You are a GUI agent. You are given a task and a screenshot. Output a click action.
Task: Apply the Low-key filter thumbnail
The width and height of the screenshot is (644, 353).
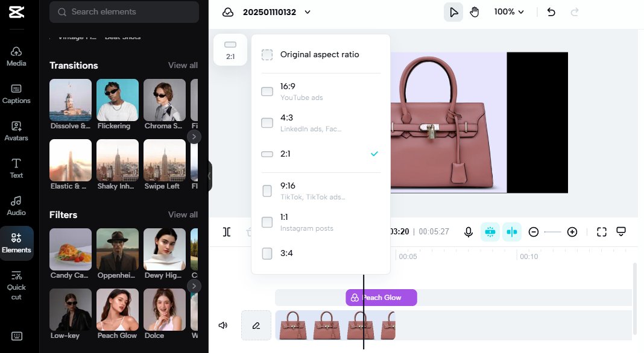point(70,310)
